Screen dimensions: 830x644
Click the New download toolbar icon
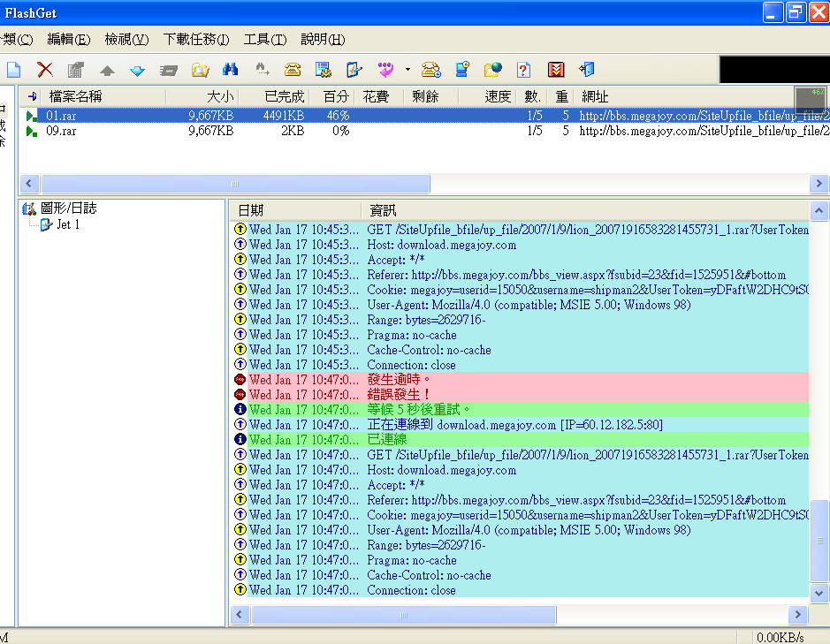(x=14, y=69)
